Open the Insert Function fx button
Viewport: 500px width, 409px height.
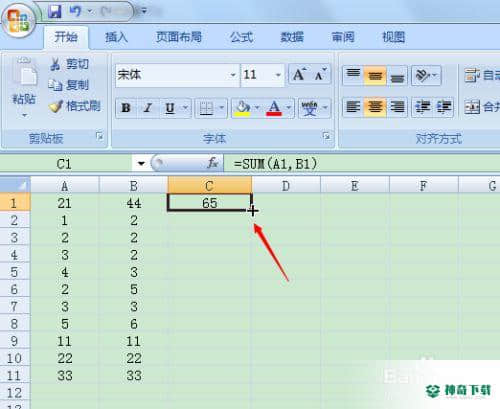(212, 163)
